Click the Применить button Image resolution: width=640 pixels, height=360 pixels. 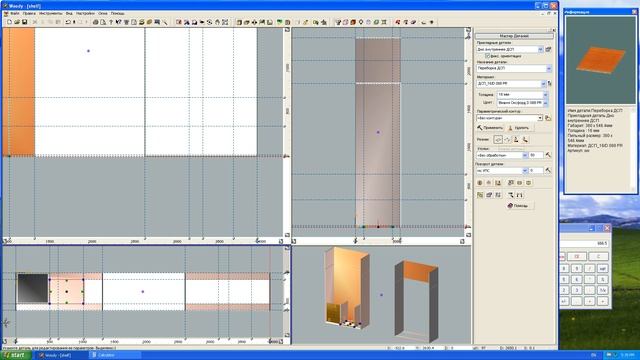tap(490, 128)
